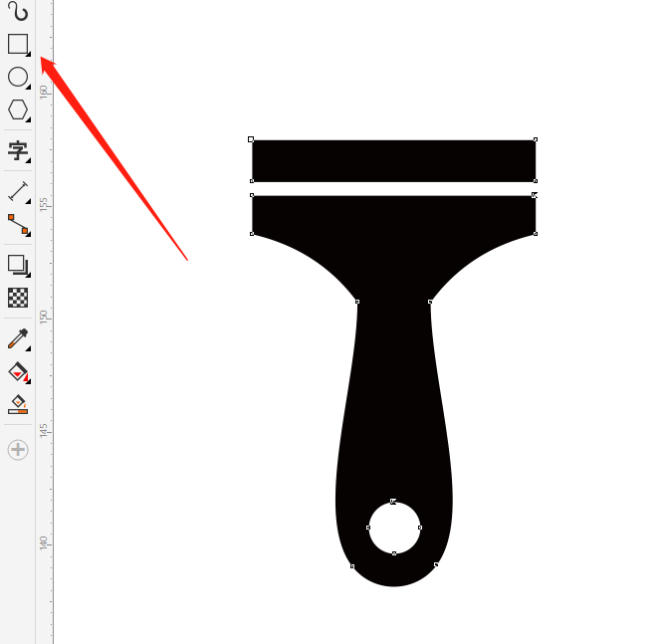The height and width of the screenshot is (644, 663).
Task: Pick the Connector tool with orange nodes
Action: tap(18, 225)
